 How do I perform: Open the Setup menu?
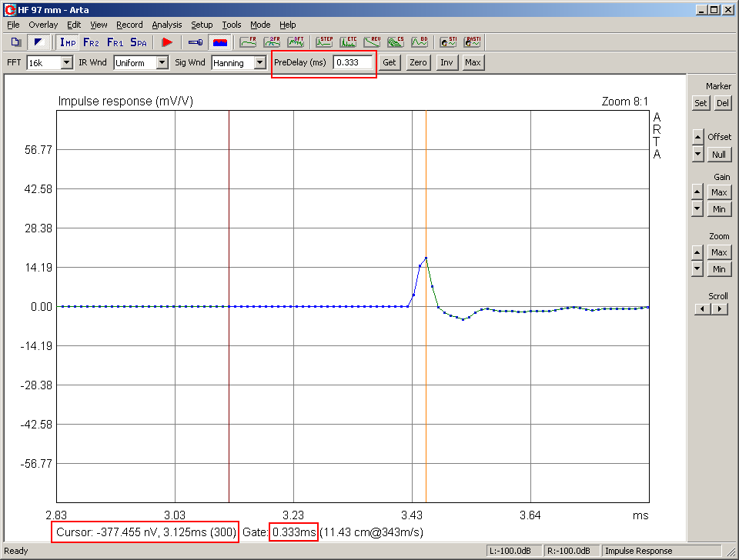202,25
